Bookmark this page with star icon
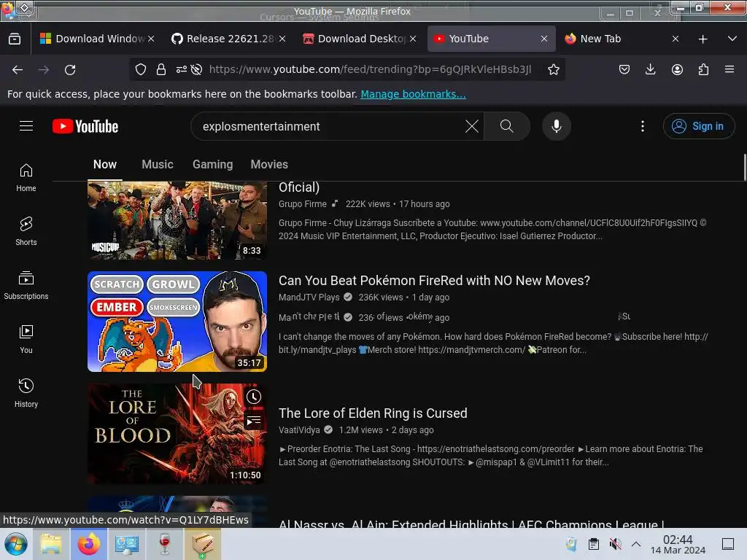This screenshot has height=560, width=747. [x=553, y=69]
